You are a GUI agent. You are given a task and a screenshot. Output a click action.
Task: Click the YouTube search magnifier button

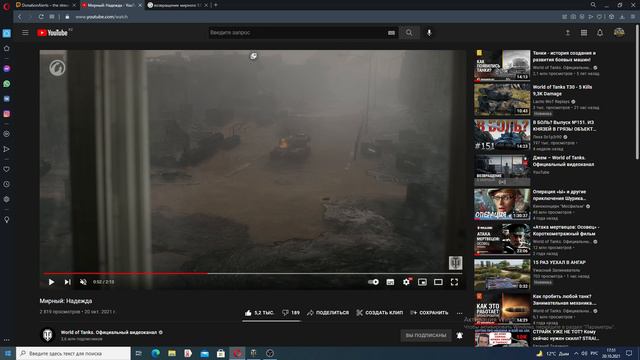(x=409, y=33)
